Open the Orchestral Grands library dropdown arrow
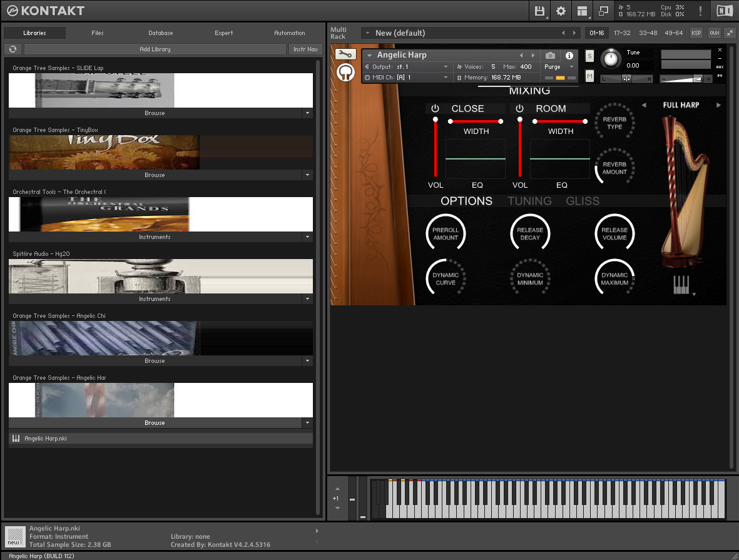 point(307,237)
